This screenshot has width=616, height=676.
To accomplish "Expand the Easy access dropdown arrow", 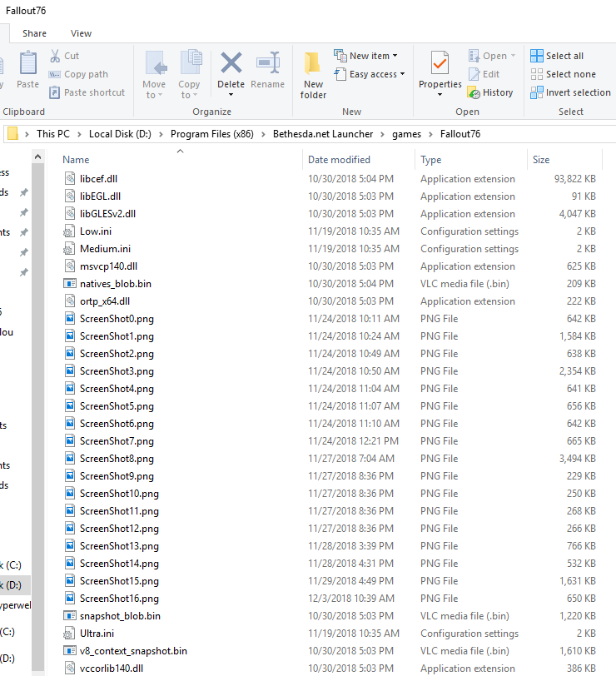I will click(402, 74).
